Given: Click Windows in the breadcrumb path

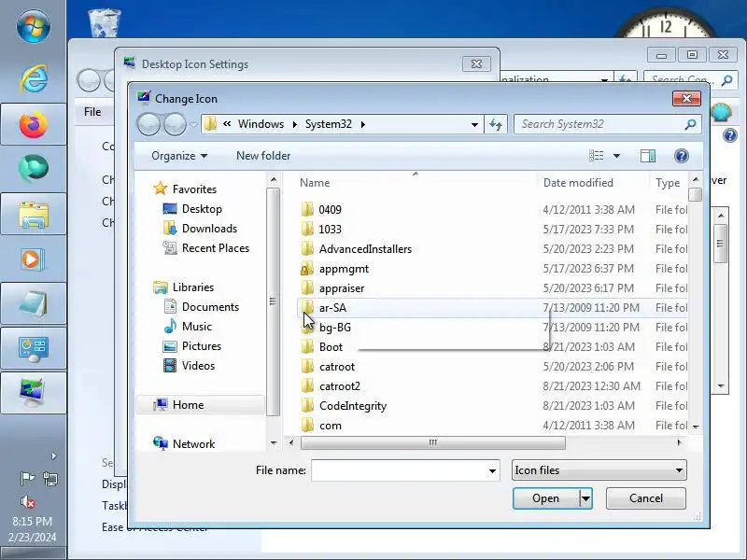Looking at the screenshot, I should 261,124.
